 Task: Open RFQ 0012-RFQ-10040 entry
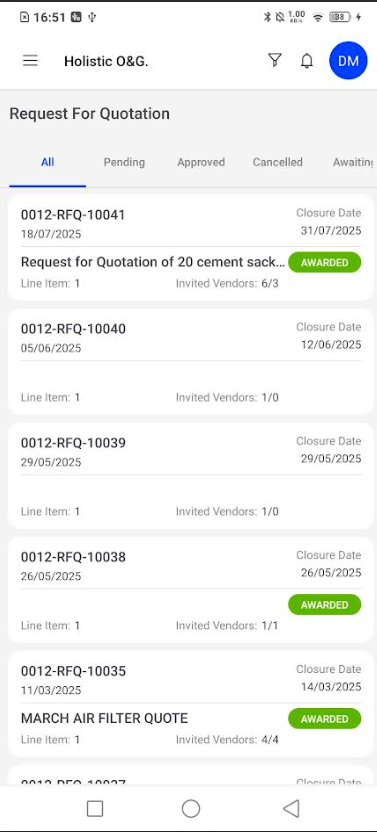[x=191, y=362]
